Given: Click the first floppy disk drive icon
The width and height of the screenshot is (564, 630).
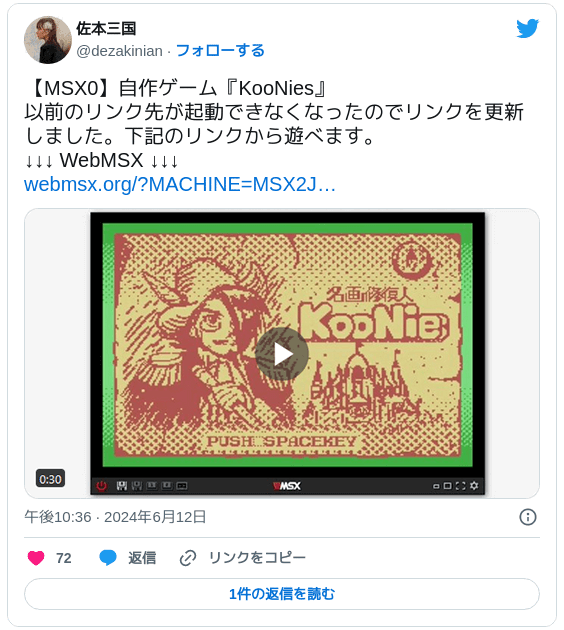Looking at the screenshot, I should [x=122, y=486].
